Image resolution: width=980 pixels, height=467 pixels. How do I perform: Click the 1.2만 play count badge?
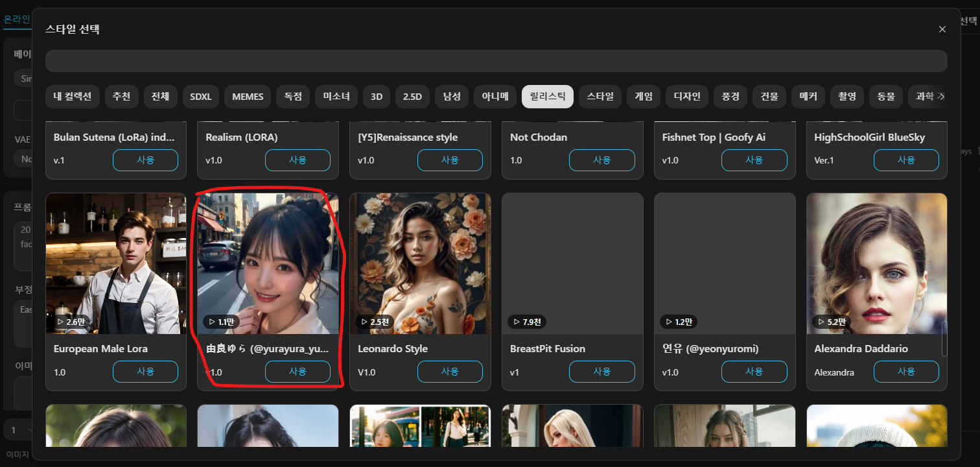pos(679,322)
